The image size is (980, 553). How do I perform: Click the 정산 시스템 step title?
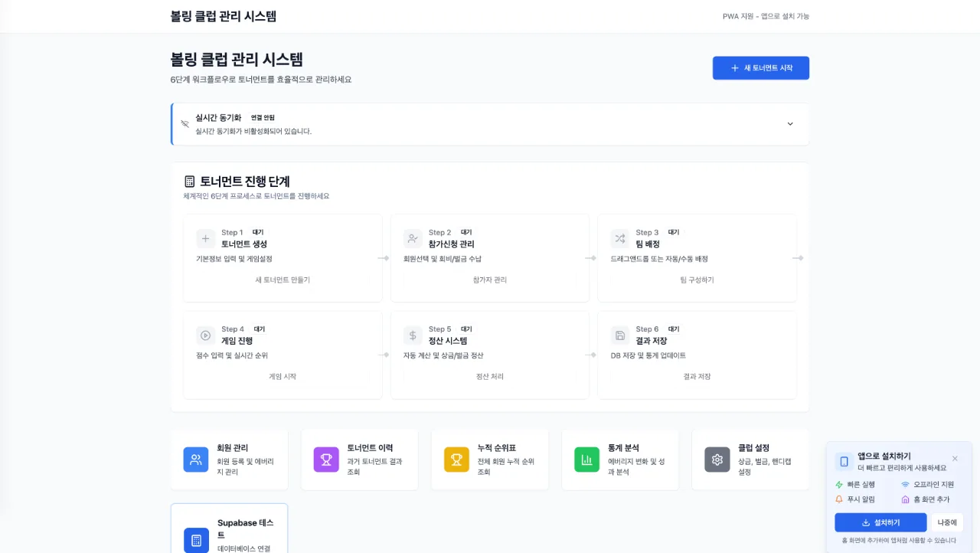[448, 340]
